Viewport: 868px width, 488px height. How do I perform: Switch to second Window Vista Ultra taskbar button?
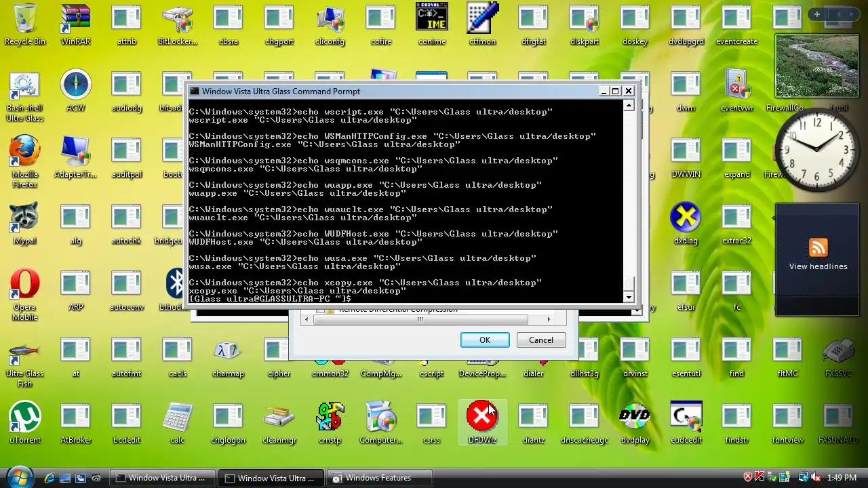pos(271,478)
